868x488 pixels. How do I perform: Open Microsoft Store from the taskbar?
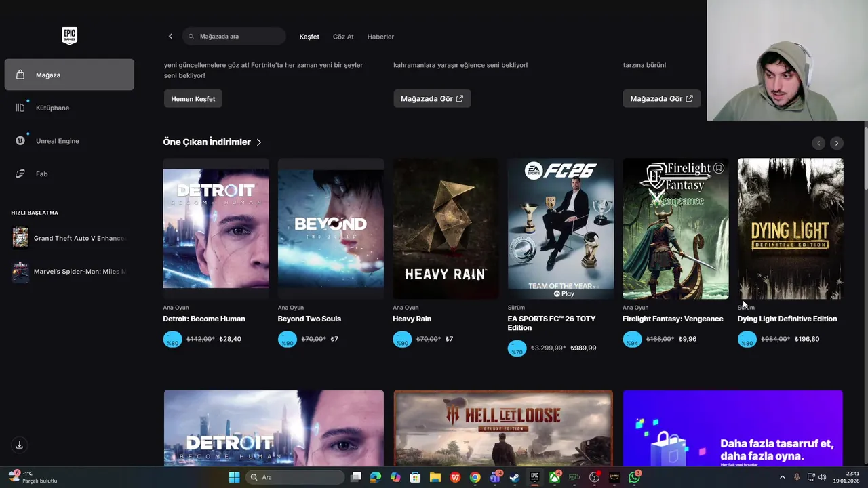pos(415,477)
